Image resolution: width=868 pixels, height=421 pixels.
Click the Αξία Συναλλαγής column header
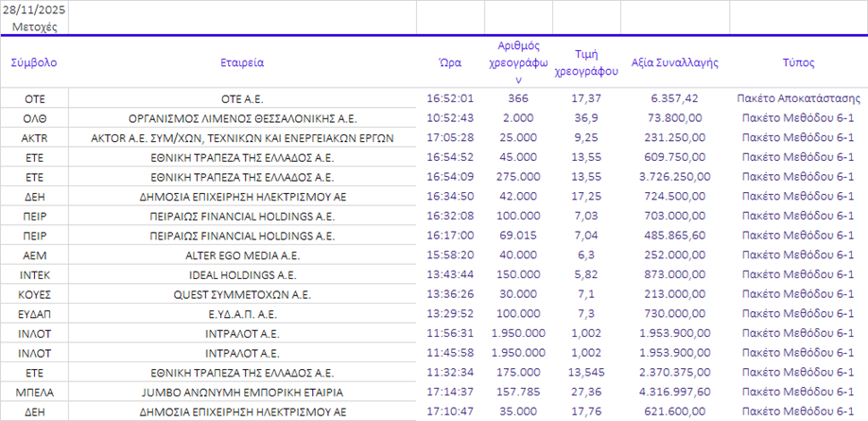[x=675, y=62]
